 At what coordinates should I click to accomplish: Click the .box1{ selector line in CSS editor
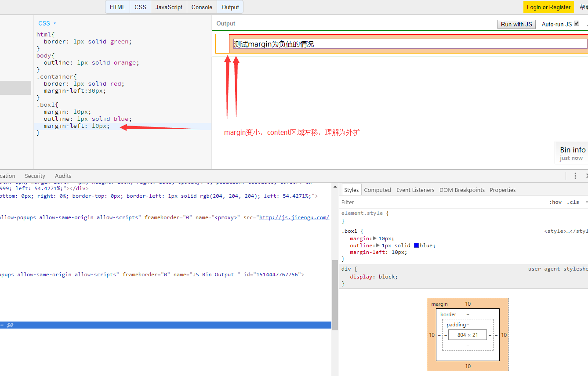click(47, 105)
